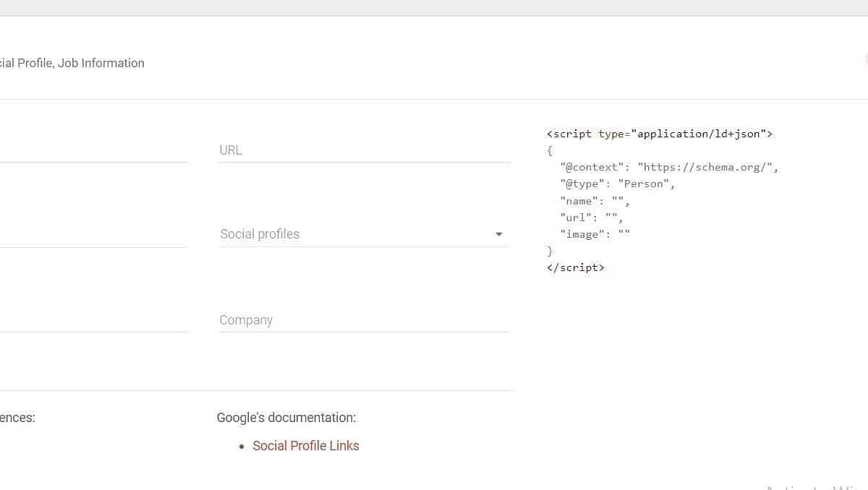868x490 pixels.
Task: Click the URL input field
Action: 364,150
